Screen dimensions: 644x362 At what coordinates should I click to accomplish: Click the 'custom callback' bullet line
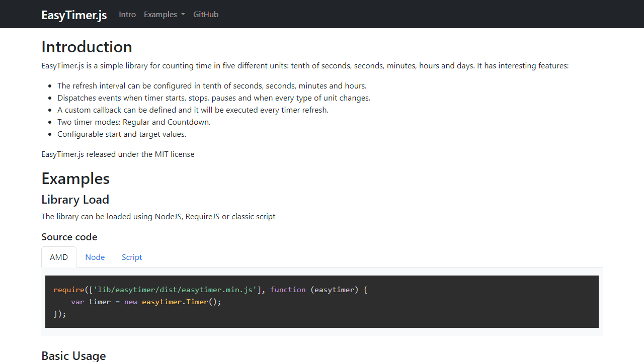(x=193, y=110)
